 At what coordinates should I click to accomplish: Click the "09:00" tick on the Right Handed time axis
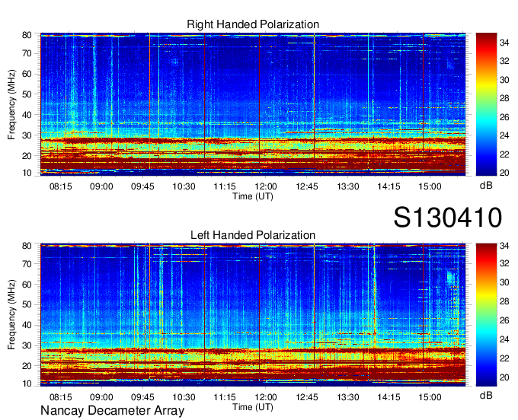pos(101,186)
